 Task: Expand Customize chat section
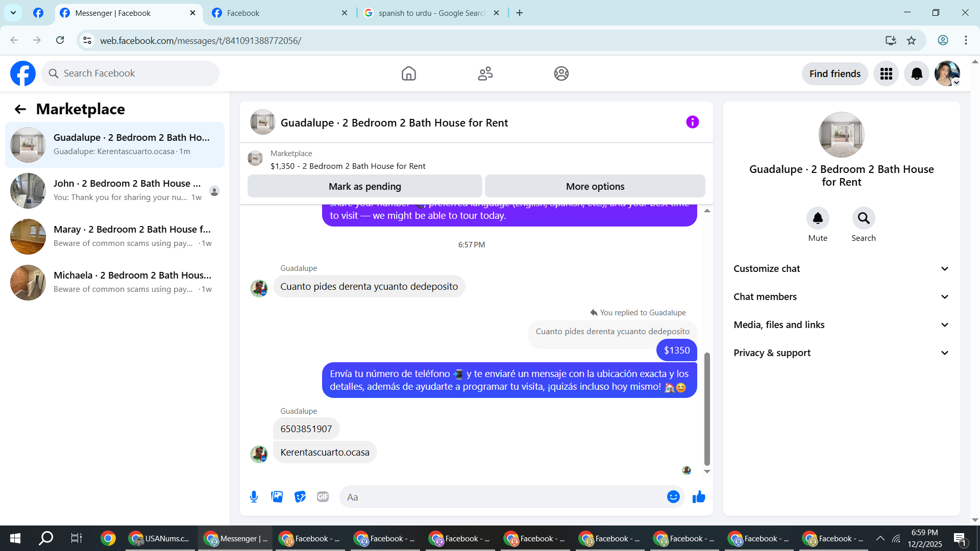[841, 269]
